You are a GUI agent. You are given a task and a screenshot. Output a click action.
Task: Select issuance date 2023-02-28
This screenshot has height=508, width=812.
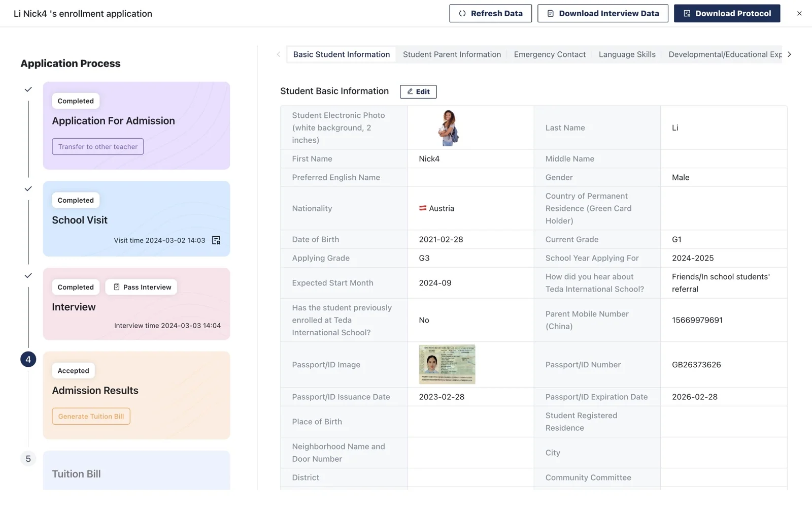coord(442,397)
